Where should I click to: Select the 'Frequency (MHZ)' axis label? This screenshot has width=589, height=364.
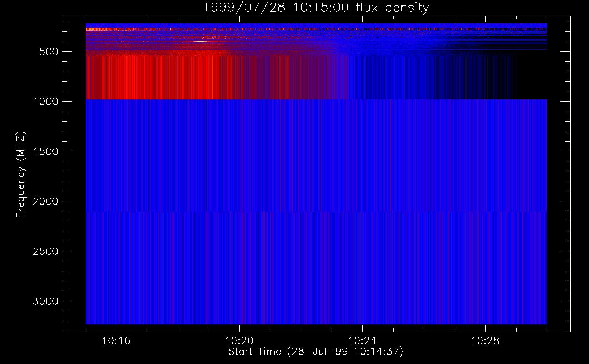tap(21, 174)
